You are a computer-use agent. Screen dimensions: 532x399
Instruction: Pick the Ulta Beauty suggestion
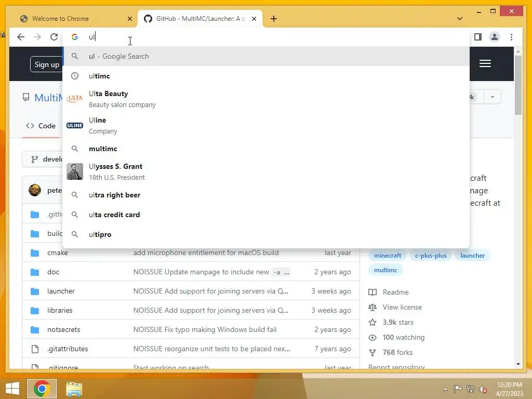267,99
